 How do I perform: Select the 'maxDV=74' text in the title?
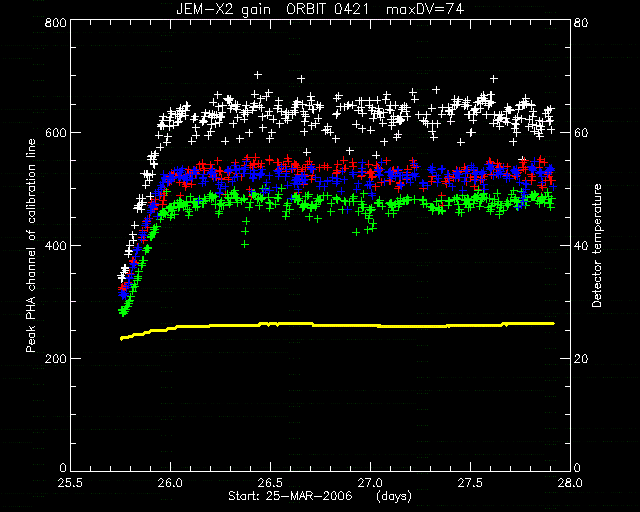(x=424, y=9)
